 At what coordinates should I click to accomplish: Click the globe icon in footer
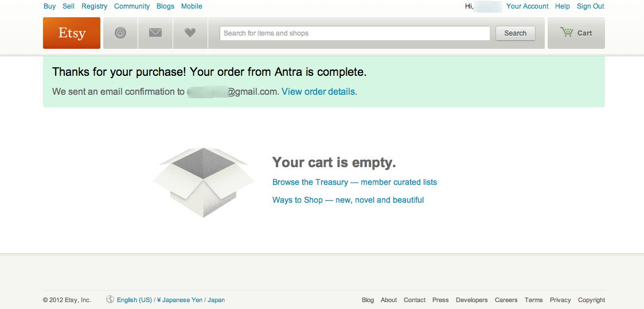click(110, 300)
